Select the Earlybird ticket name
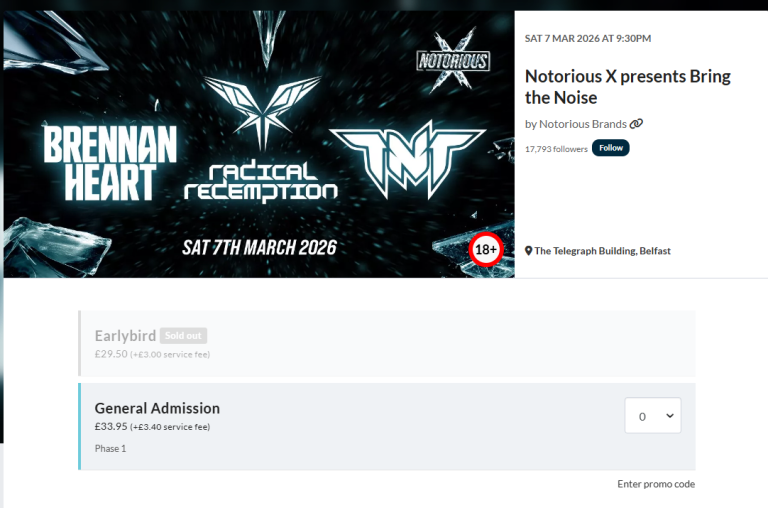The height and width of the screenshot is (508, 768). pyautogui.click(x=125, y=336)
